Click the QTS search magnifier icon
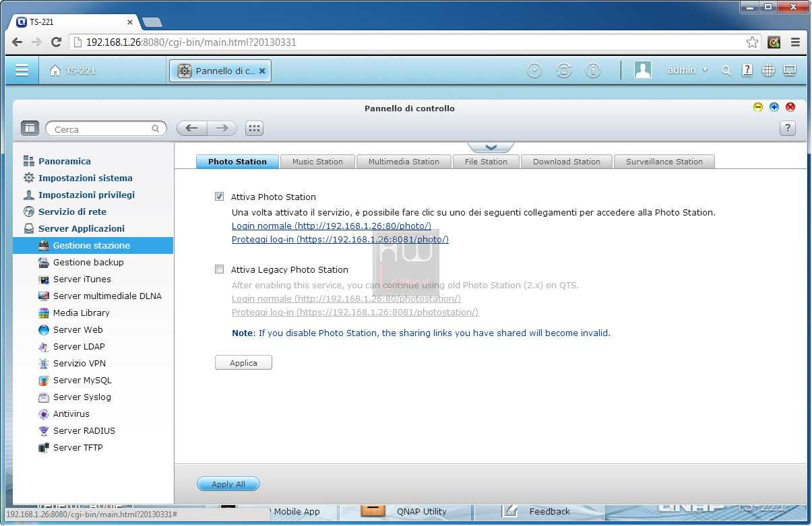The width and height of the screenshot is (812, 526). (x=726, y=70)
